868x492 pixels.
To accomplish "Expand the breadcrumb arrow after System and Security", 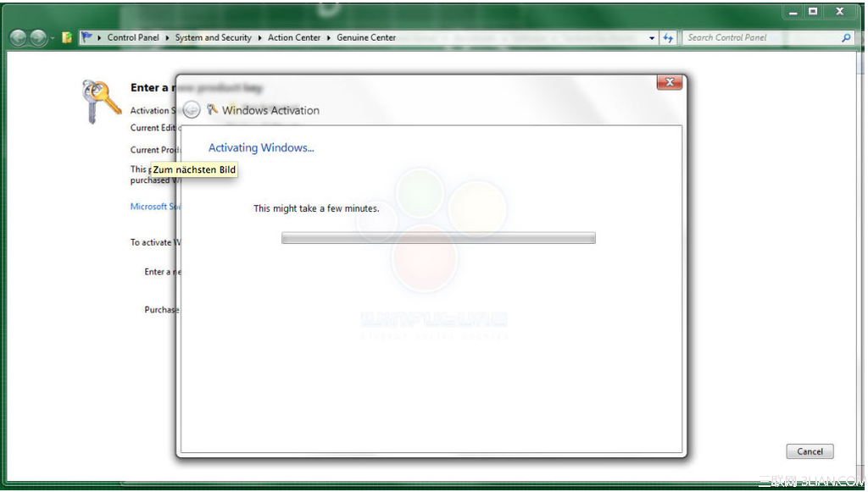I will [258, 37].
